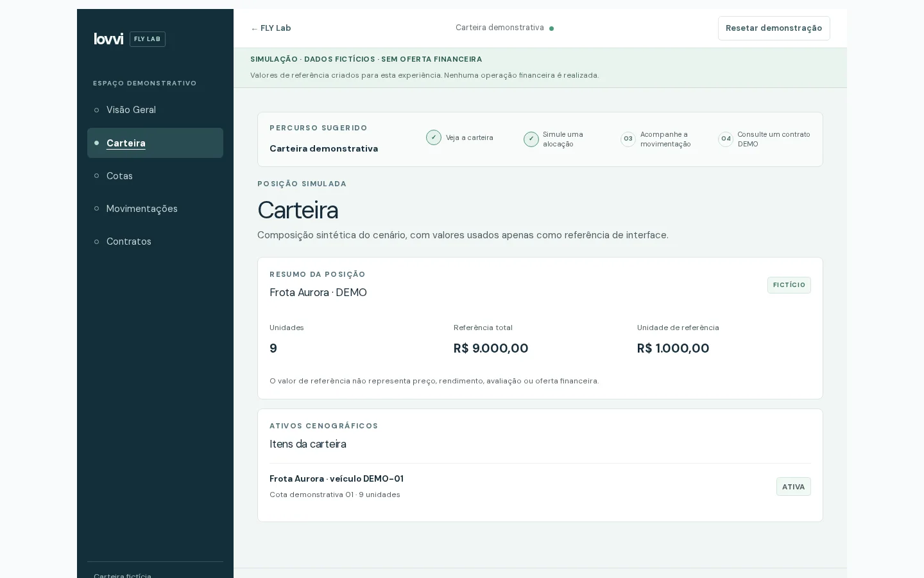Click the FLY LAB badge in sidebar
The height and width of the screenshot is (578, 924).
pos(148,39)
